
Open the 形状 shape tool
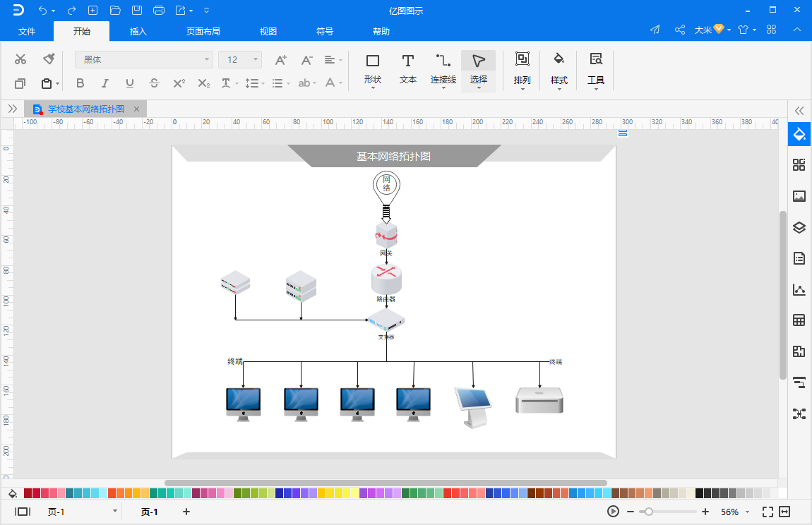pos(372,71)
